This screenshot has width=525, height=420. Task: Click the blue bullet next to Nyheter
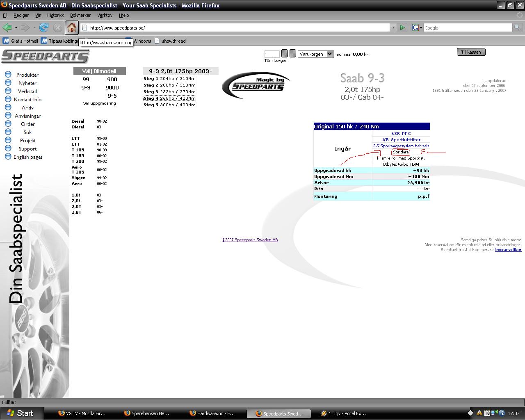click(8, 82)
